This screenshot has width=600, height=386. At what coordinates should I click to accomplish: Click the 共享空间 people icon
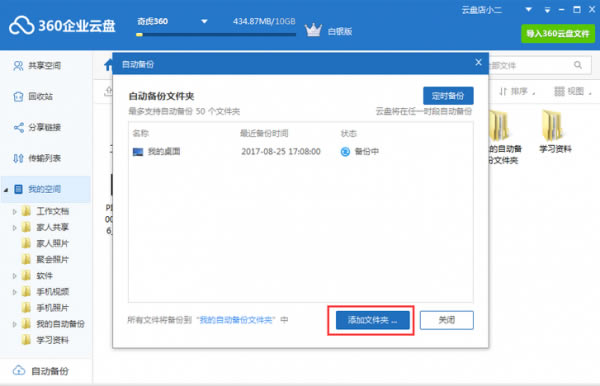(x=18, y=66)
